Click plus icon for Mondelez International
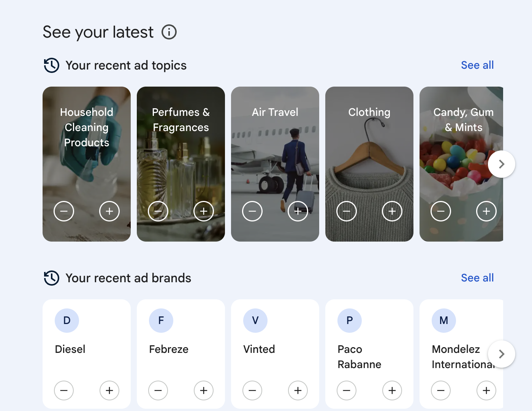The image size is (532, 411). pyautogui.click(x=486, y=390)
